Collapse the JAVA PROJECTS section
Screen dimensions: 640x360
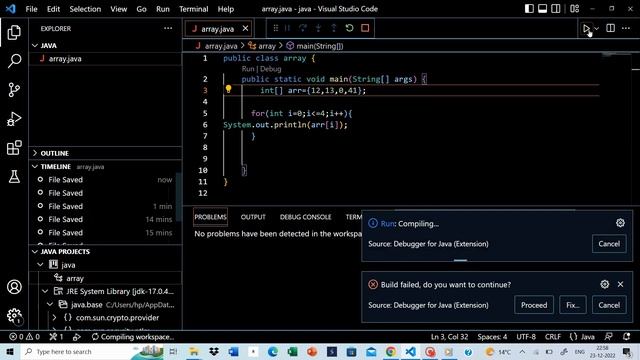pos(35,251)
